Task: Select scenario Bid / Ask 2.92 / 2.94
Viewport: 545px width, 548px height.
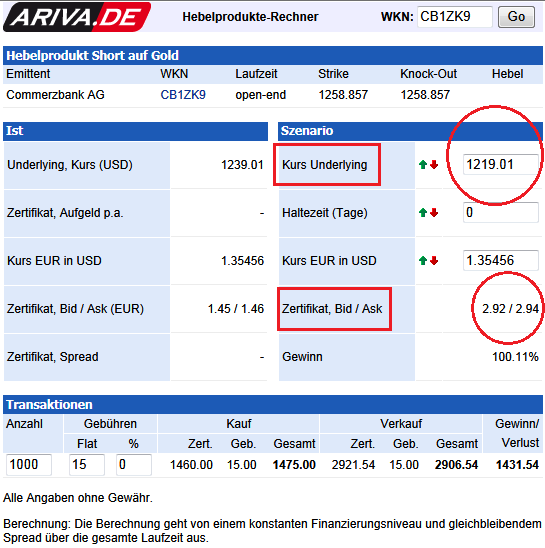Action: click(510, 309)
